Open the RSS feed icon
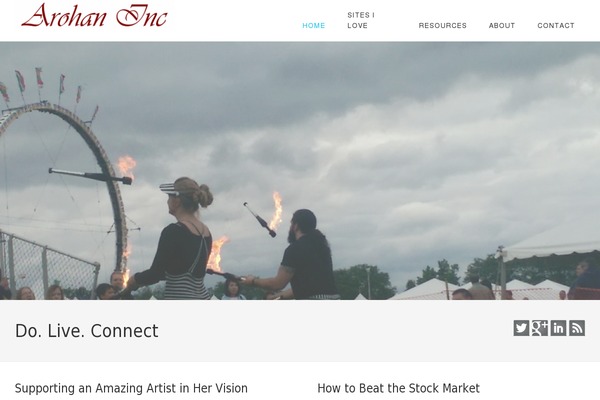The image size is (600, 400). [x=577, y=328]
